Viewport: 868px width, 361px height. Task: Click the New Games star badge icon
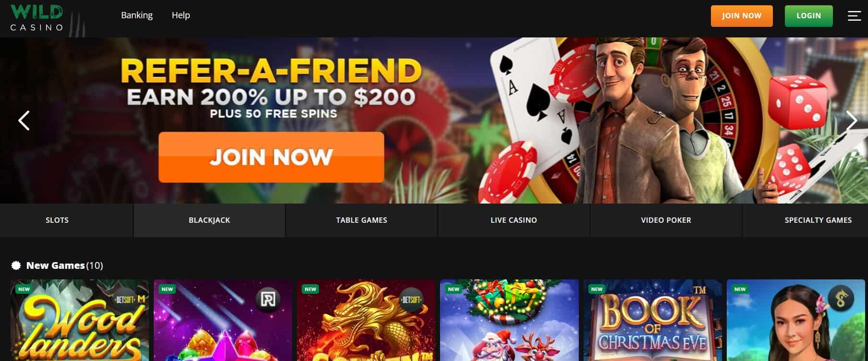(x=16, y=265)
